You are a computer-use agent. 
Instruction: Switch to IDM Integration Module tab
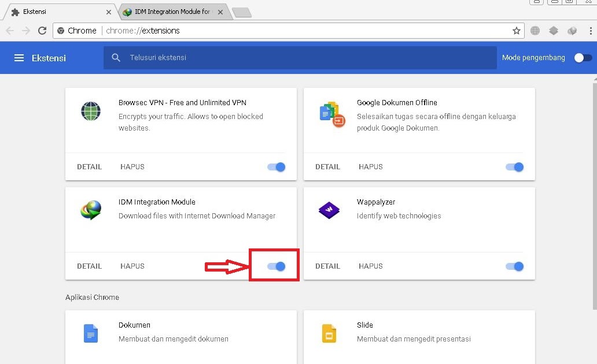click(174, 12)
